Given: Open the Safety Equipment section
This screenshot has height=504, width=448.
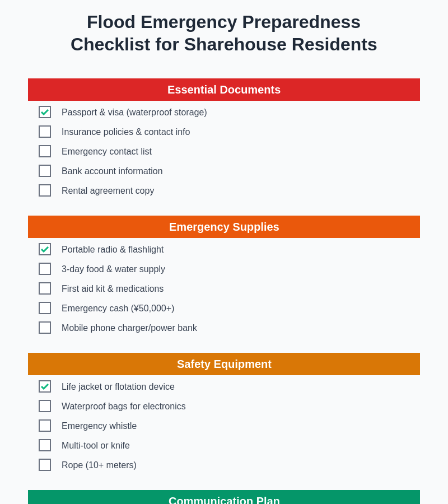Looking at the screenshot, I should (224, 364).
